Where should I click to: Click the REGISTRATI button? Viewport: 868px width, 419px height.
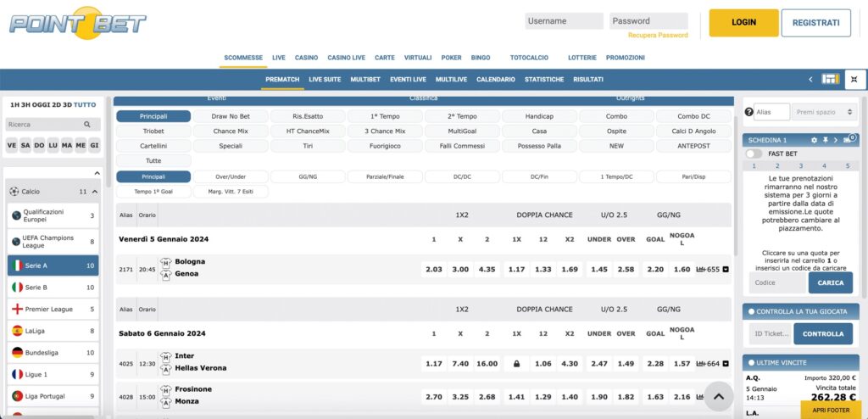816,23
